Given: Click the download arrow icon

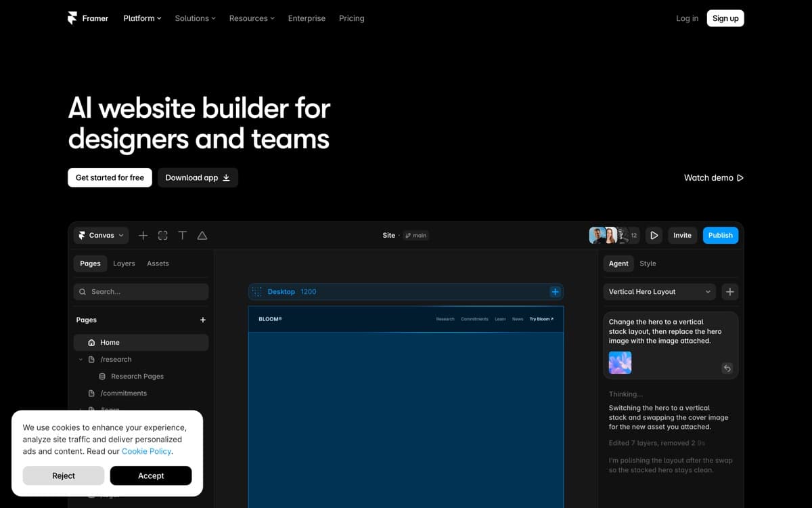Looking at the screenshot, I should tap(226, 177).
